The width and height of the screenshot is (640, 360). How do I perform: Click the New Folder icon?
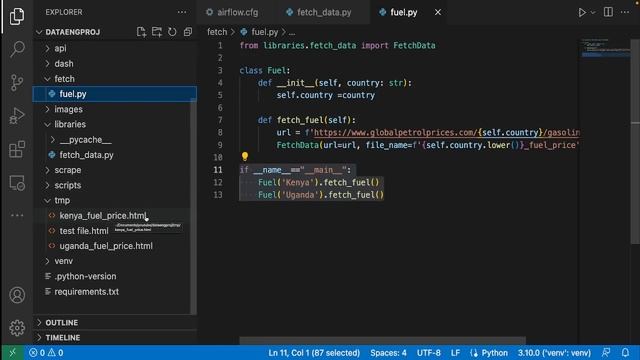click(157, 32)
